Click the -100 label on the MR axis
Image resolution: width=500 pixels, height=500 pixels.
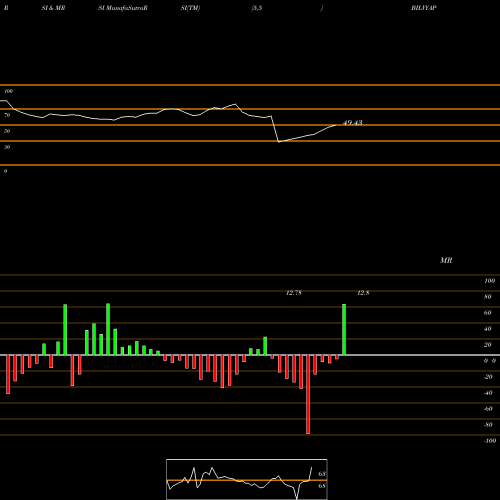[490, 441]
